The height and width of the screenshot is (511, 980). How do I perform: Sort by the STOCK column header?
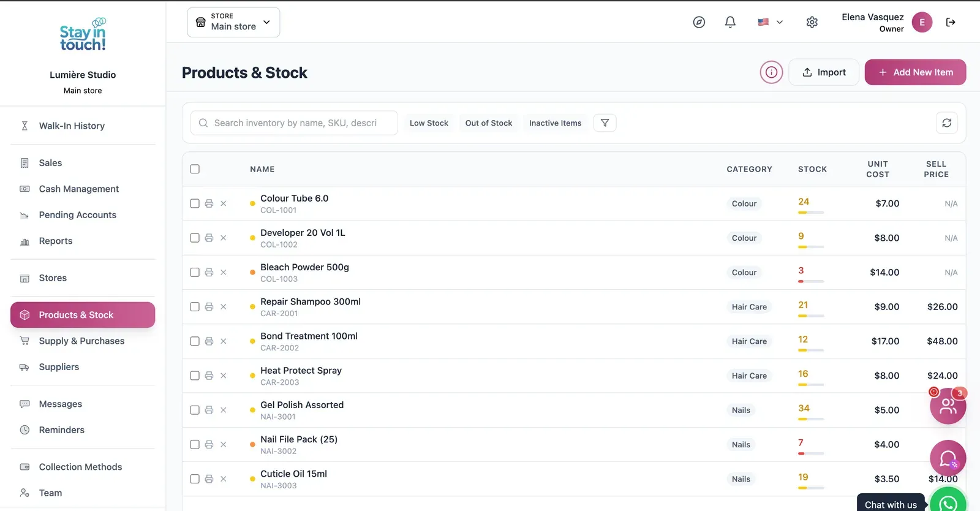[x=812, y=169]
